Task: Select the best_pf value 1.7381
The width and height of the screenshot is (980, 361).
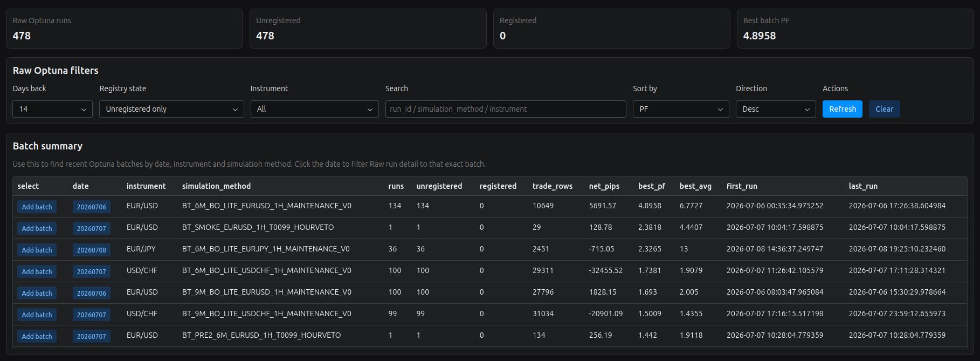Action: tap(650, 270)
